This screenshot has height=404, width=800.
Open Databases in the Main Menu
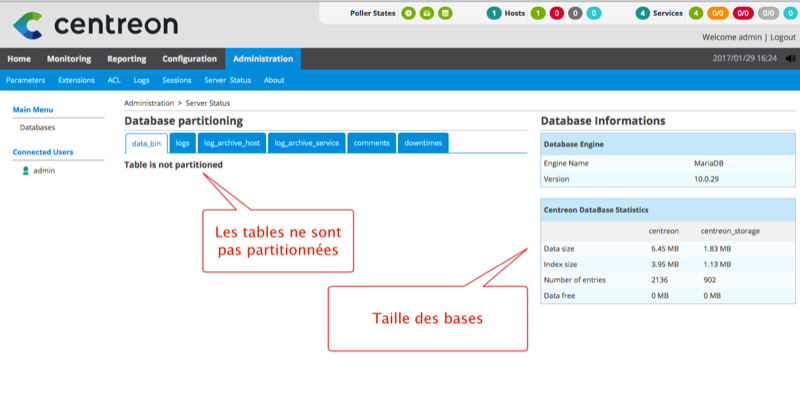click(x=37, y=128)
